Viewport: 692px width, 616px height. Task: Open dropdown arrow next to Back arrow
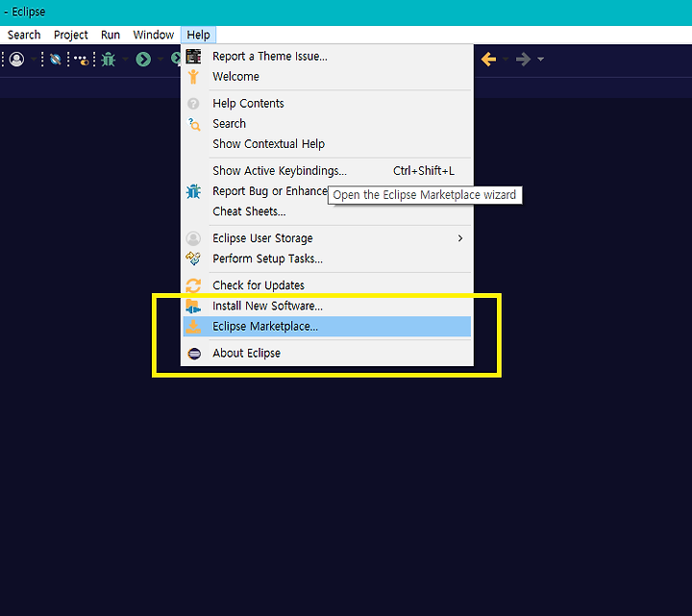click(x=506, y=60)
